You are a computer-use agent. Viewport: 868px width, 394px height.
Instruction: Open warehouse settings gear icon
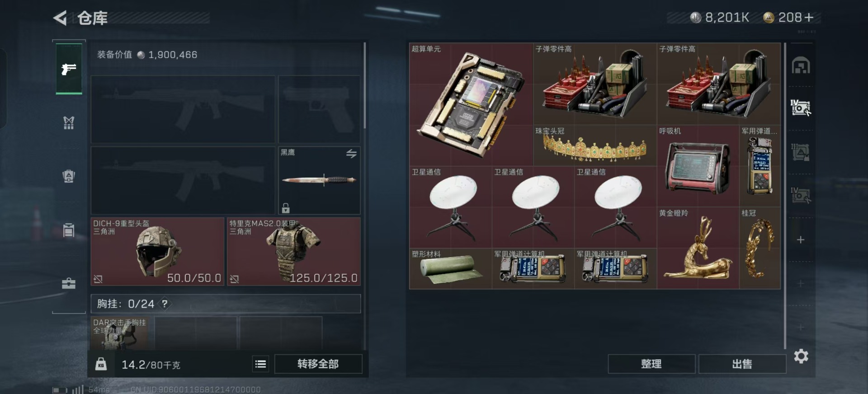click(x=801, y=356)
